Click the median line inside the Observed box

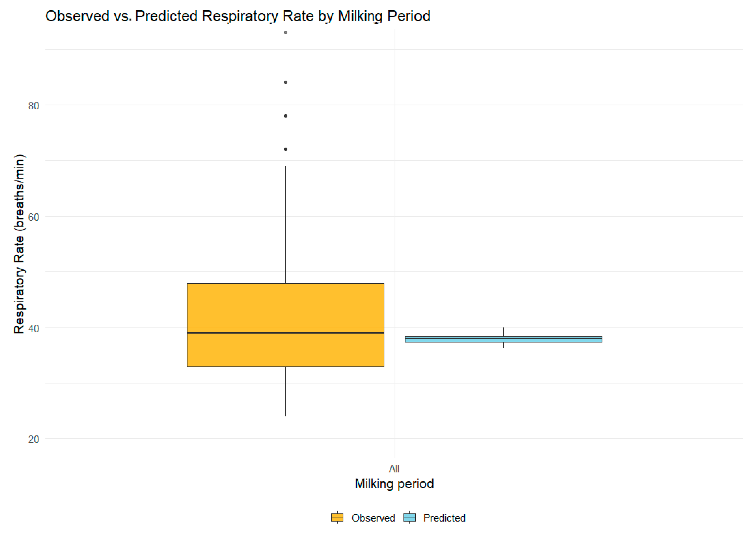pos(285,333)
